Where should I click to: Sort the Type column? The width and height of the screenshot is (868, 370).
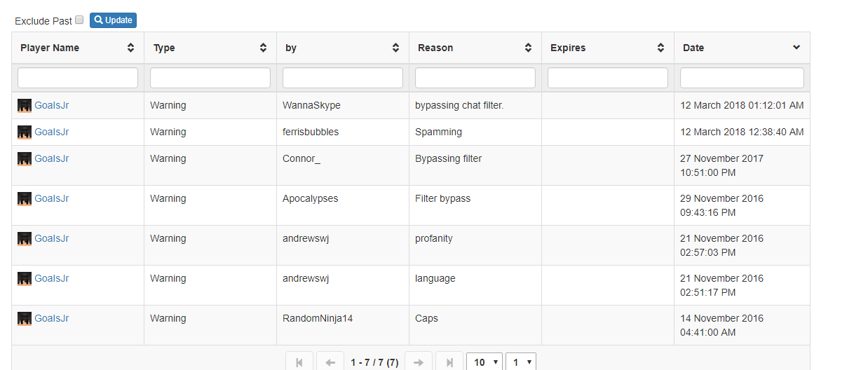pos(263,48)
